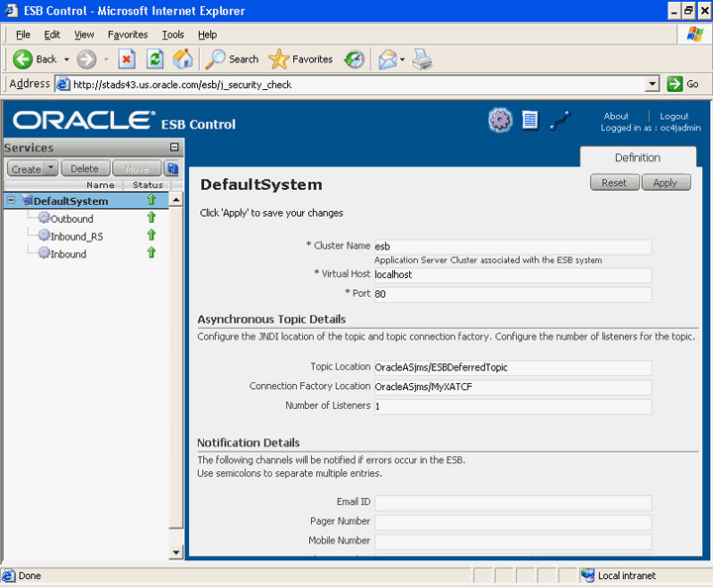Open browser Search pane
Image resolution: width=713 pixels, height=588 pixels.
click(232, 59)
